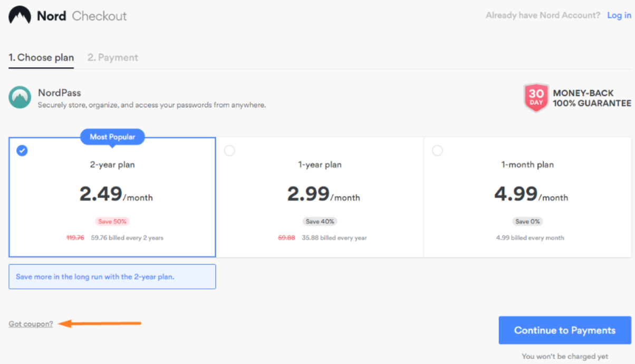
Task: Select the 1-year plan radio button
Action: [229, 151]
